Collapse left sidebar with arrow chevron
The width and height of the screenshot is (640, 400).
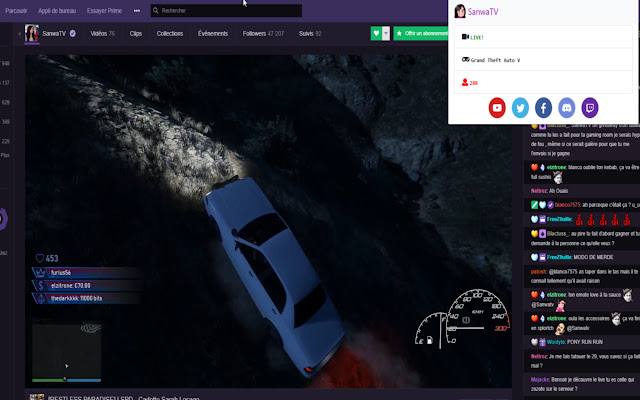point(20,33)
